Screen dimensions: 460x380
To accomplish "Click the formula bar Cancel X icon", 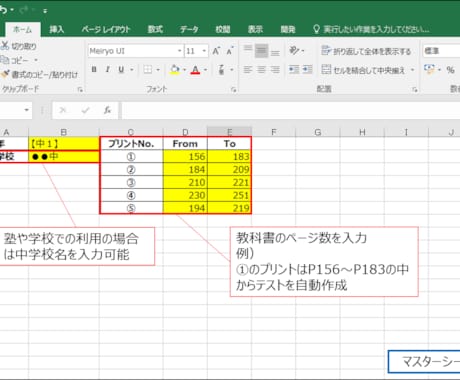I will (x=63, y=110).
